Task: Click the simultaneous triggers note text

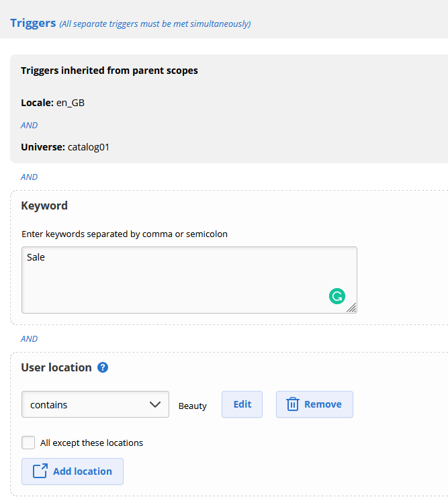Action: point(155,24)
